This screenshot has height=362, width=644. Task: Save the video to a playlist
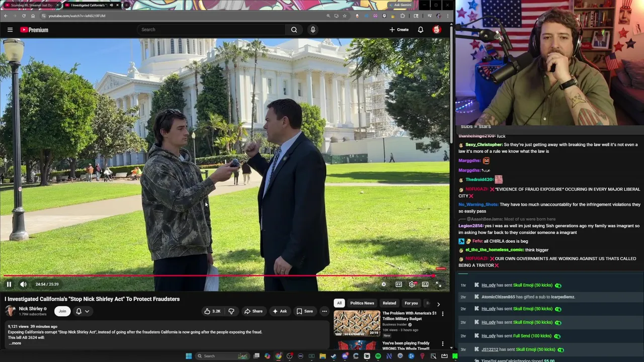tap(304, 311)
